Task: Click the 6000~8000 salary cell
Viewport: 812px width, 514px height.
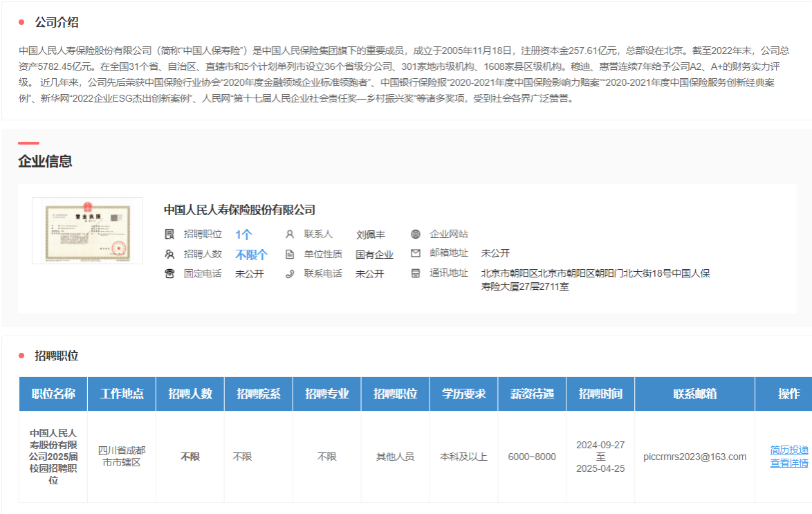Action: point(532,457)
